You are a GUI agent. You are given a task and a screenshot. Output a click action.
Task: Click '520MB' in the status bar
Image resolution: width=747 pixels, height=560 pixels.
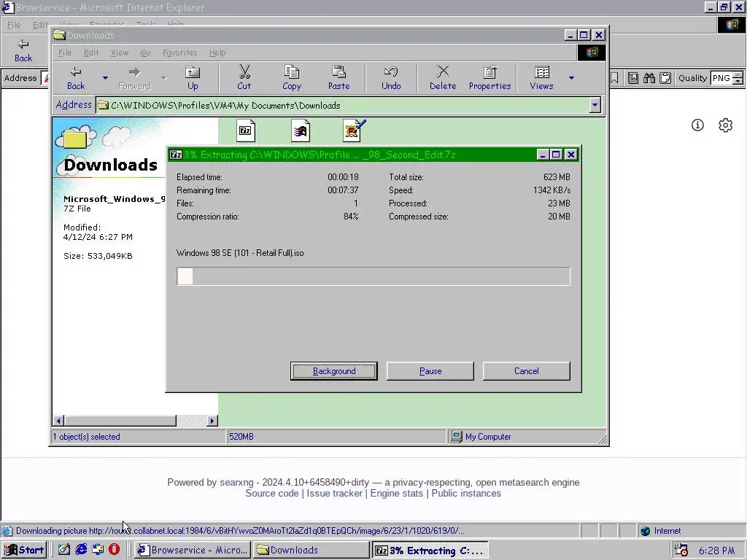[241, 437]
